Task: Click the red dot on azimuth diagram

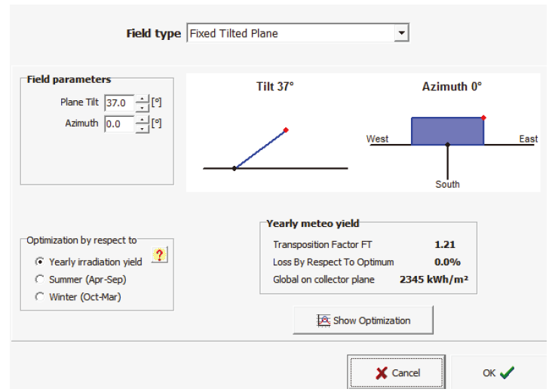Action: pyautogui.click(x=483, y=118)
